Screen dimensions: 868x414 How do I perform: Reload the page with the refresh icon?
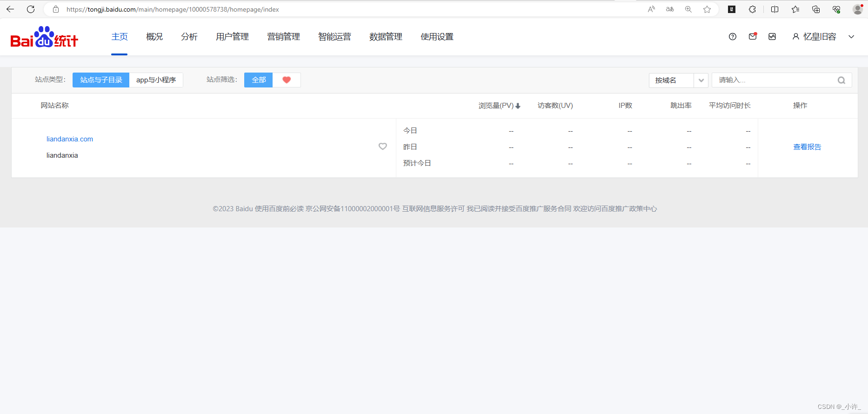31,9
